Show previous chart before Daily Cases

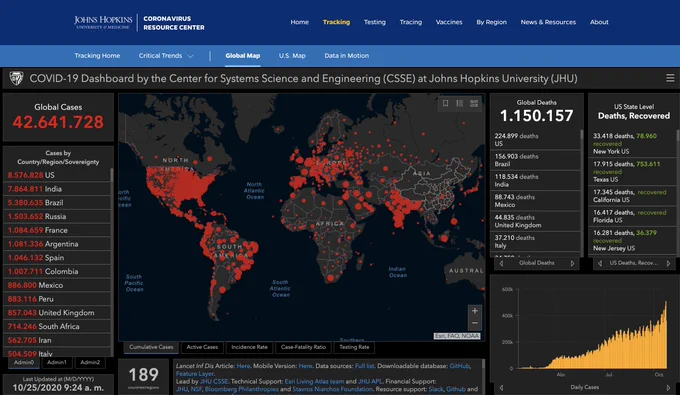(501, 388)
